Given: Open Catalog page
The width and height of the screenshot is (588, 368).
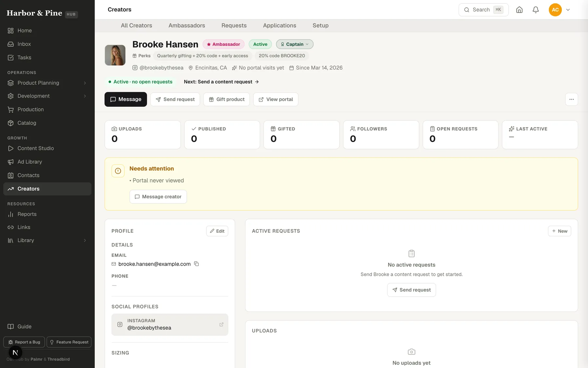Looking at the screenshot, I should (47, 123).
